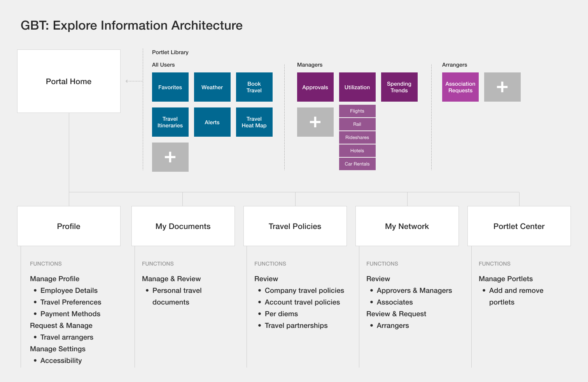The height and width of the screenshot is (382, 588).
Task: Click the 'Arrangers' group label
Action: pos(455,65)
